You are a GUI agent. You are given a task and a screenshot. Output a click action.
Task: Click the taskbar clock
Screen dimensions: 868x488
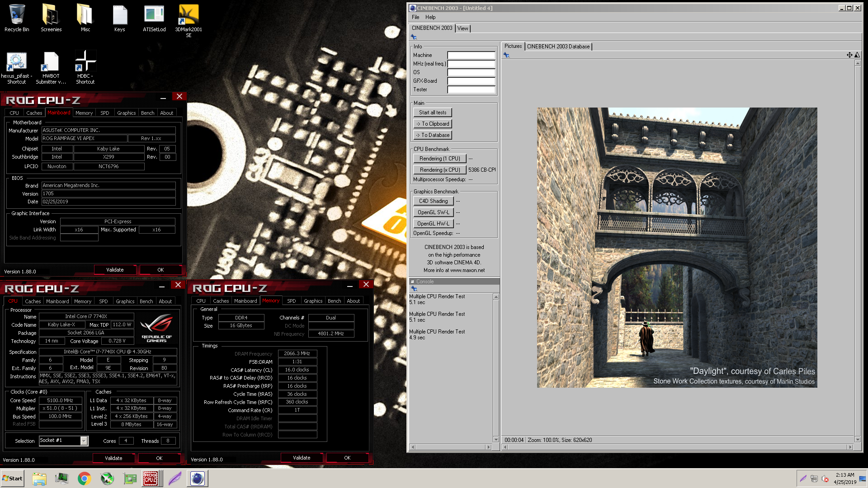[845, 479]
